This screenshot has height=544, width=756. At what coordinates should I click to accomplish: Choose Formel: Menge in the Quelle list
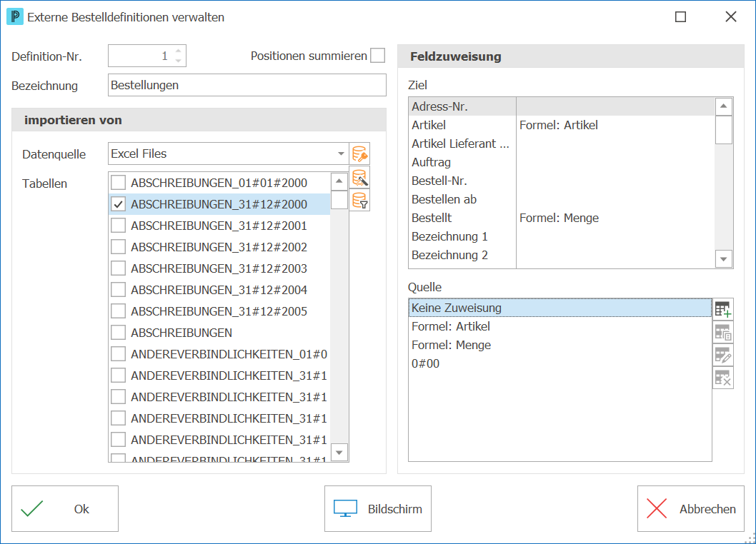[560, 345]
